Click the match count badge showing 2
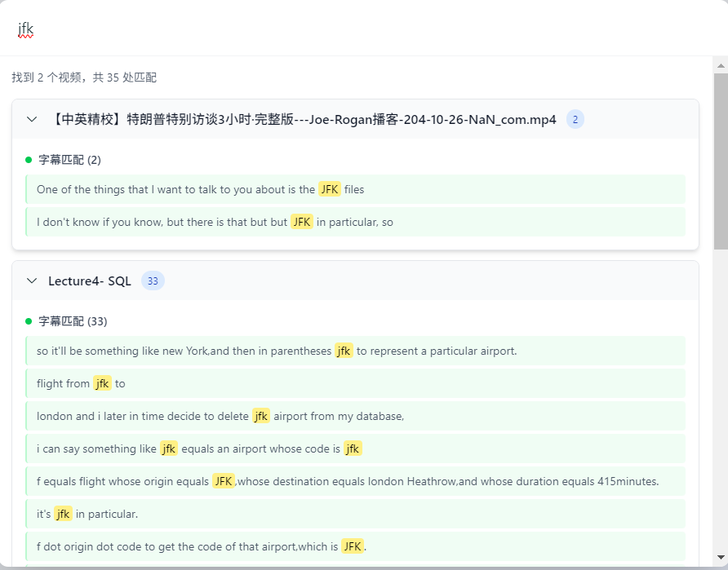 pos(575,119)
